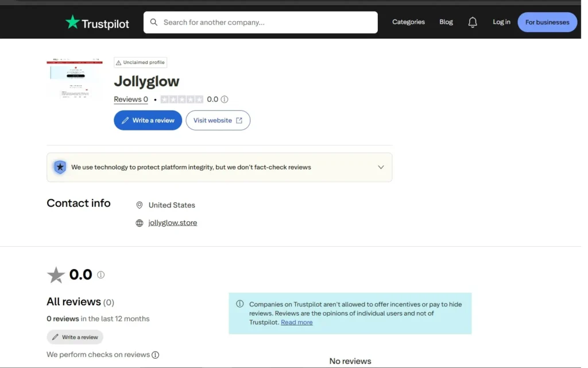Screen dimensions: 588x368
Task: Click the Jollyglow company name heading
Action: point(146,81)
